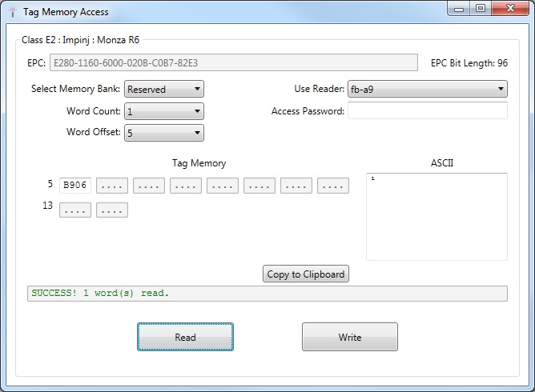Select the B906 tag memory cell
The width and height of the screenshot is (535, 392).
(x=75, y=186)
